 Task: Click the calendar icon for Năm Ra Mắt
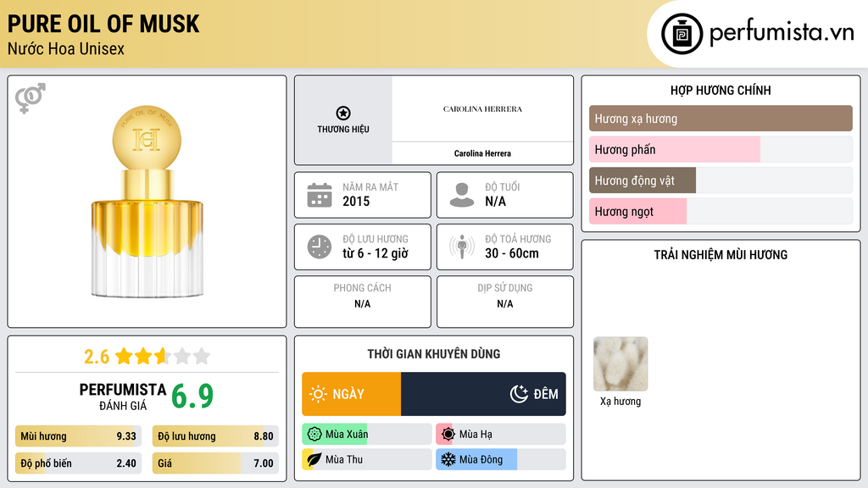pyautogui.click(x=319, y=195)
